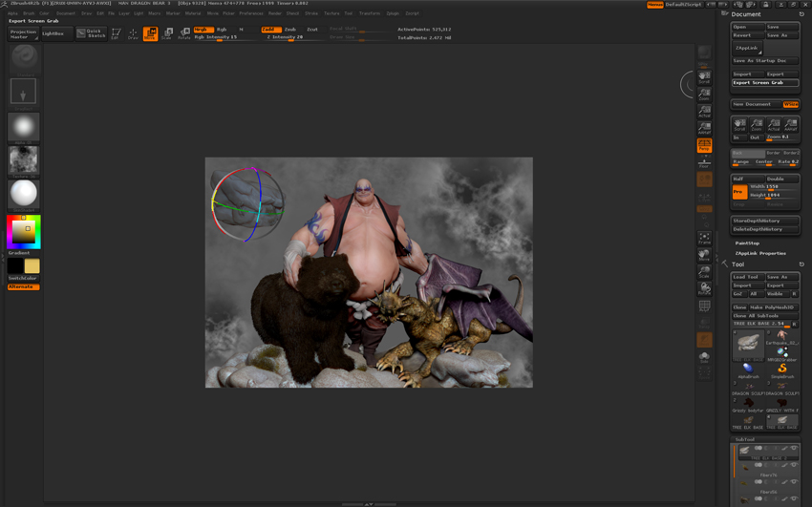
Task: Open the Transform menu
Action: [x=370, y=13]
